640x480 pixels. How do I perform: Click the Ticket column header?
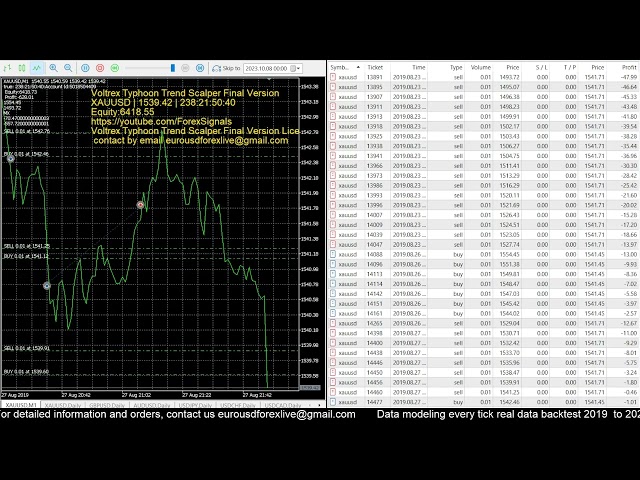coord(375,67)
